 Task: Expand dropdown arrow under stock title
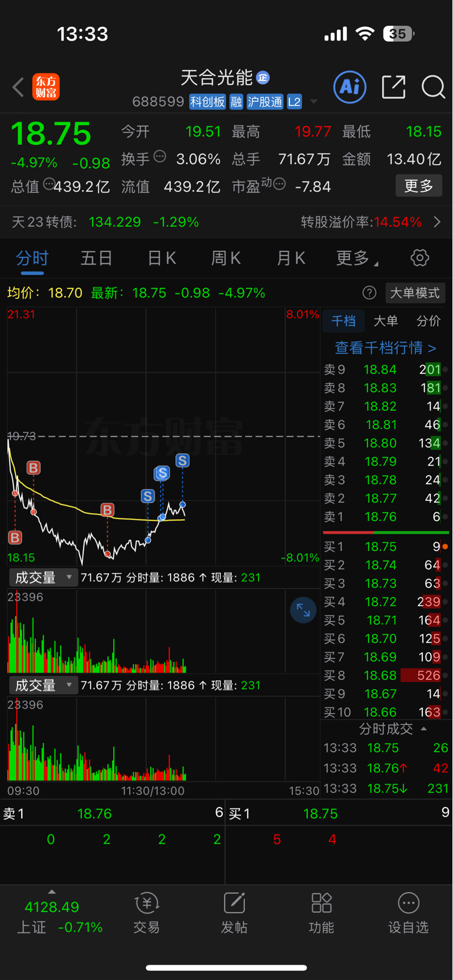click(x=314, y=102)
